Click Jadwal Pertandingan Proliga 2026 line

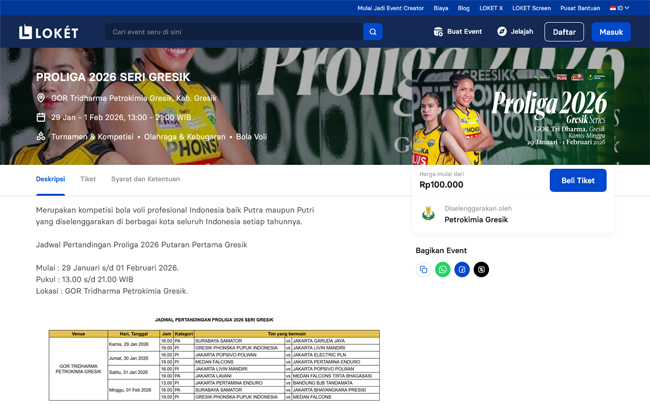pyautogui.click(x=141, y=245)
